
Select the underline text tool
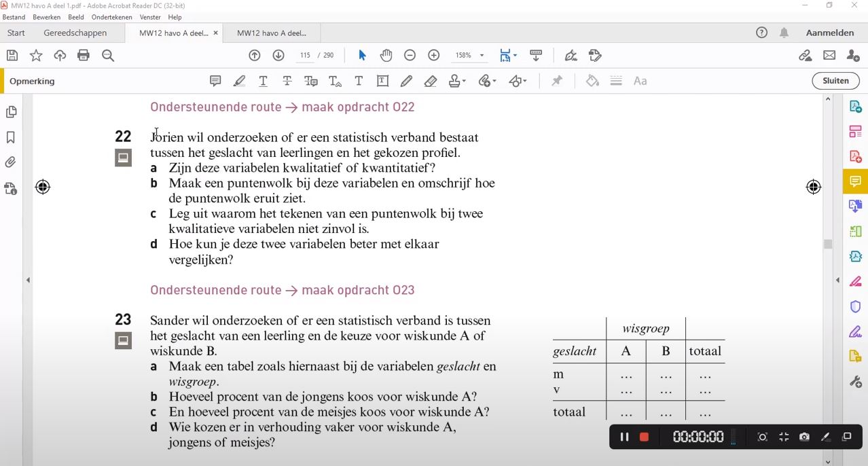[263, 81]
